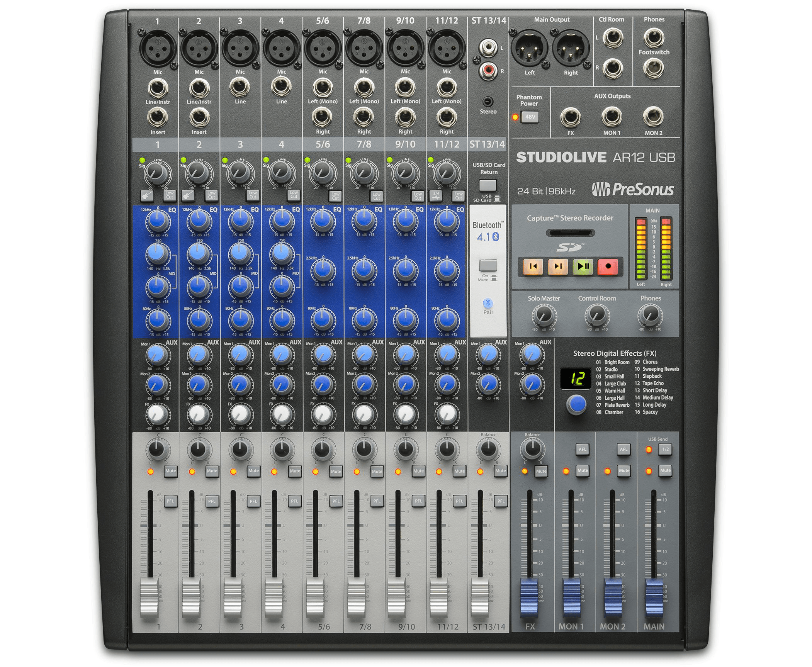Click the SD card slot
Screen dimensions: 812x667
tap(570, 233)
